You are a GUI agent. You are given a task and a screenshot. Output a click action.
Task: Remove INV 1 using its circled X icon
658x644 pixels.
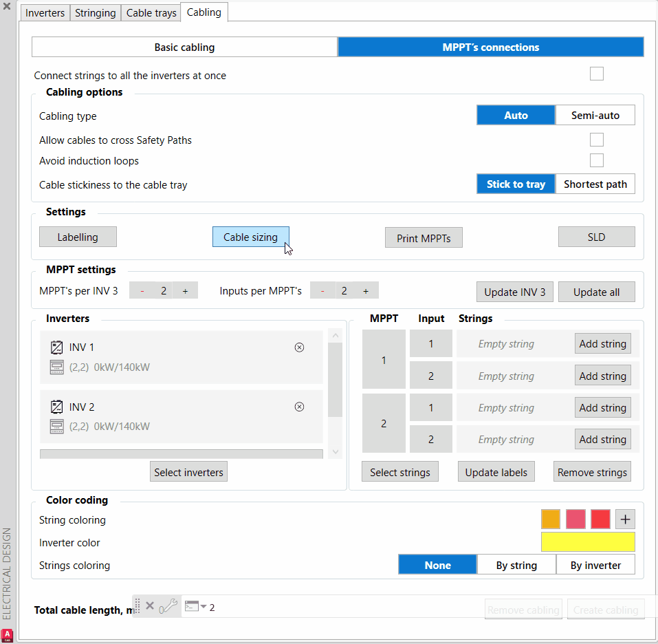click(299, 347)
